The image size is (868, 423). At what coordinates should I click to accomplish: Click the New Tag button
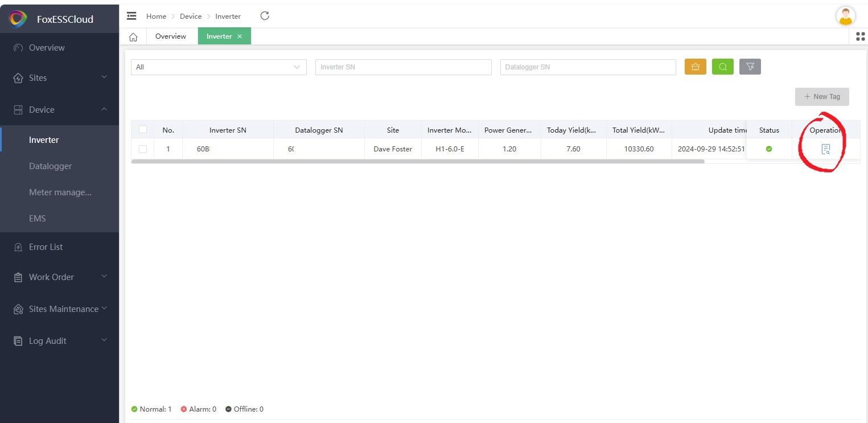821,97
